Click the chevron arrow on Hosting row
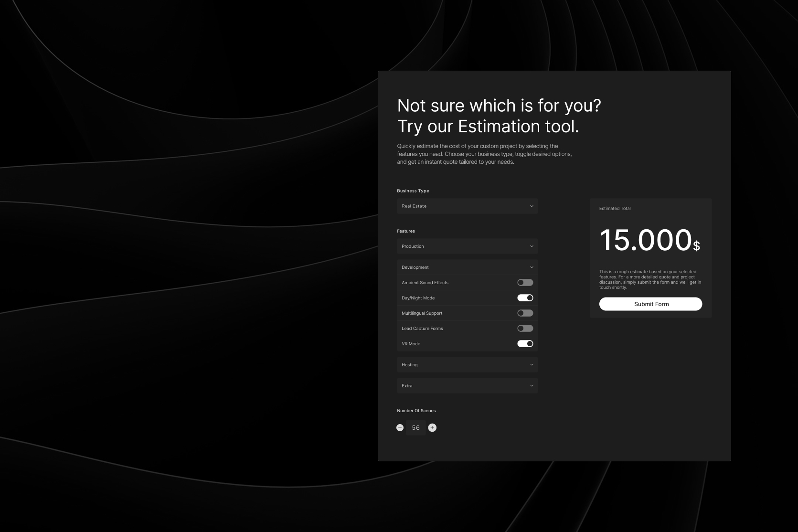 click(x=532, y=365)
